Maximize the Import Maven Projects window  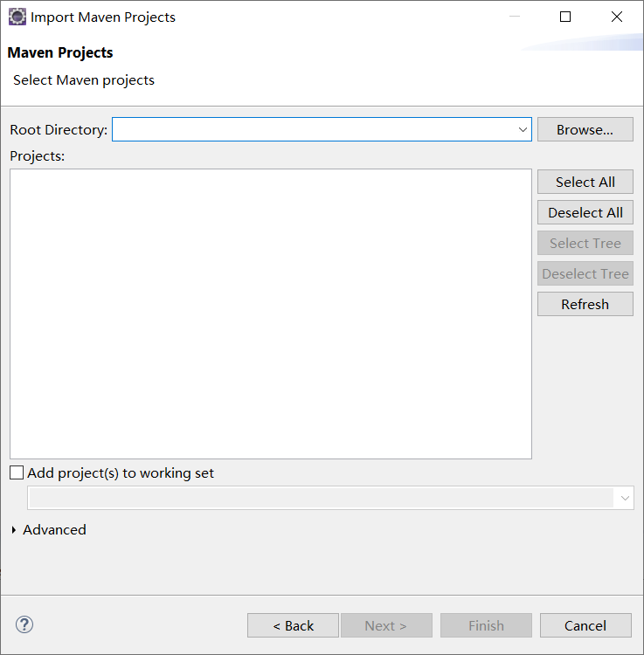coord(565,17)
